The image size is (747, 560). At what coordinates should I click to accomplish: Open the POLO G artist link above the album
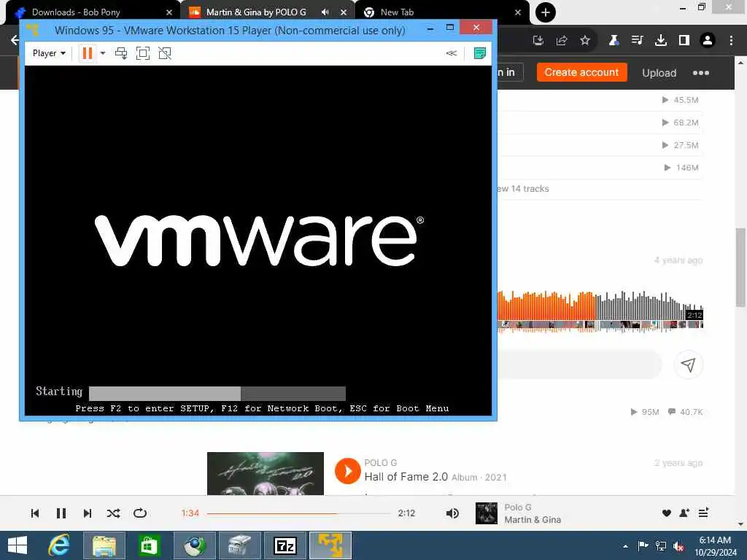(x=381, y=463)
